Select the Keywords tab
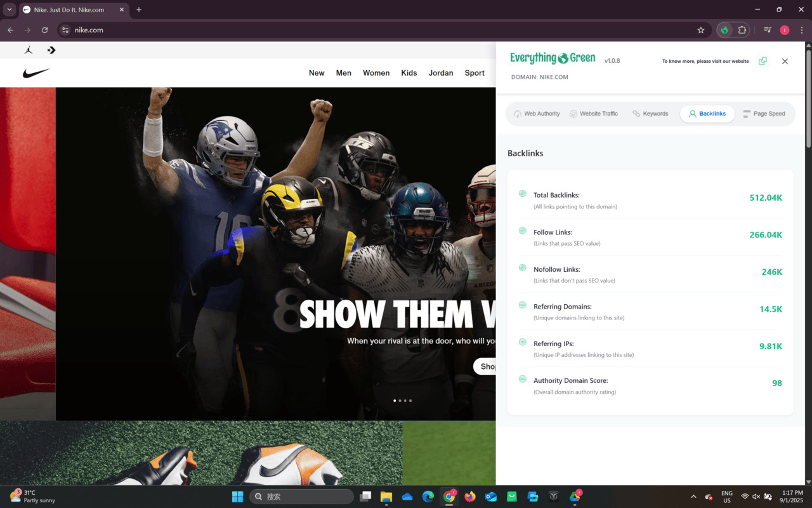 click(650, 114)
